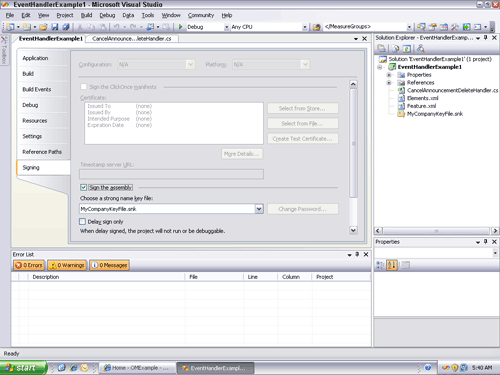The image size is (500, 375).
Task: Open the Object Browser toolbar icon
Action: 444,27
